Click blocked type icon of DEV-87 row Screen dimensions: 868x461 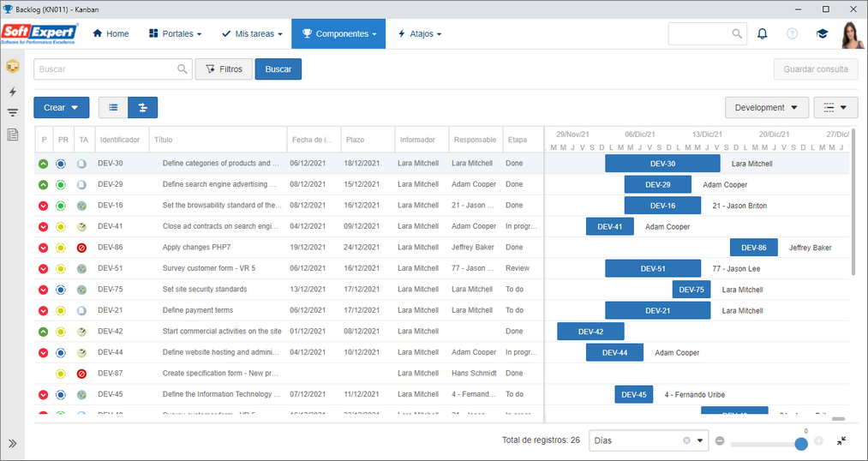pos(81,374)
